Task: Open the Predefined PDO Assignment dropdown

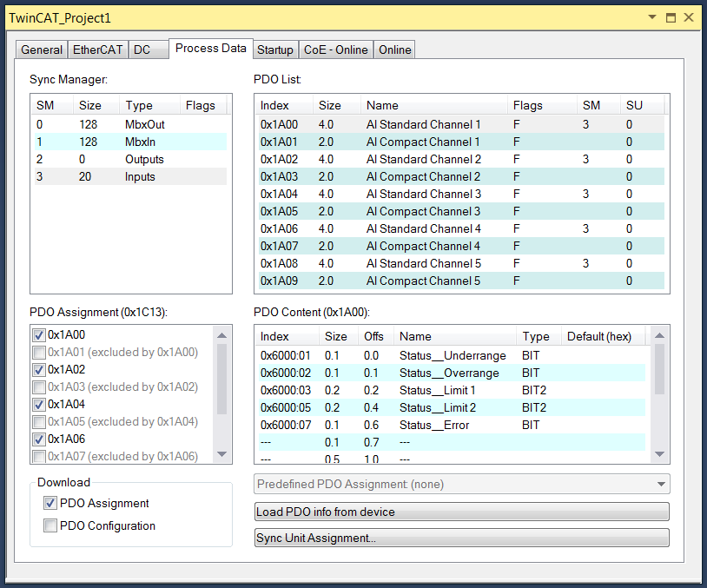Action: tap(462, 484)
